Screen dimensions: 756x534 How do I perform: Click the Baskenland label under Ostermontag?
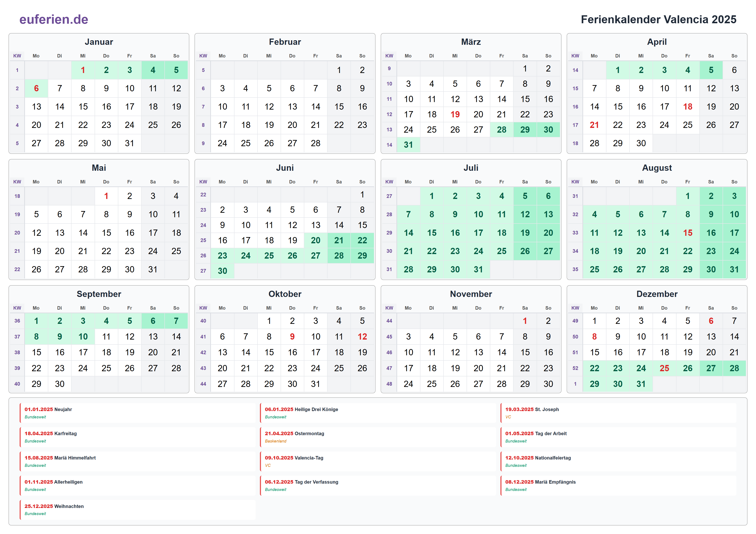[x=276, y=441]
